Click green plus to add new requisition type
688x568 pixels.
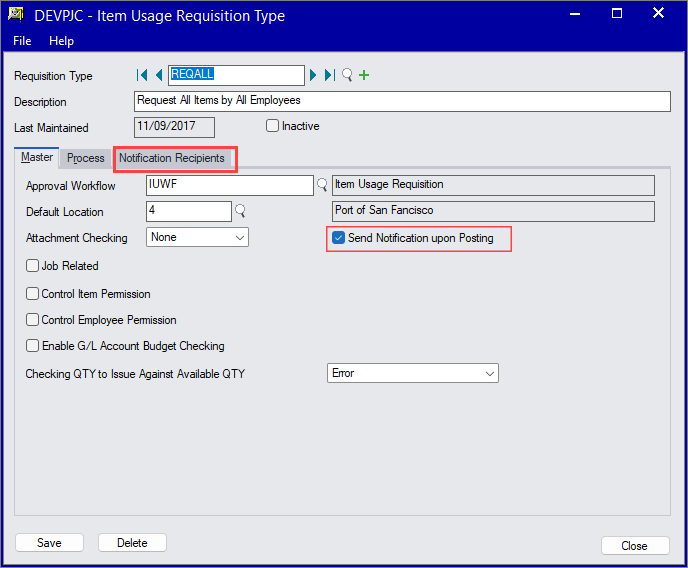click(x=364, y=75)
